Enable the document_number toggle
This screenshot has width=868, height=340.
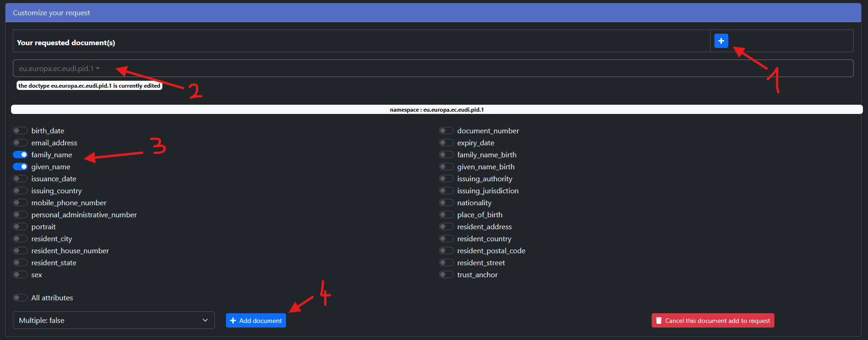(x=446, y=131)
